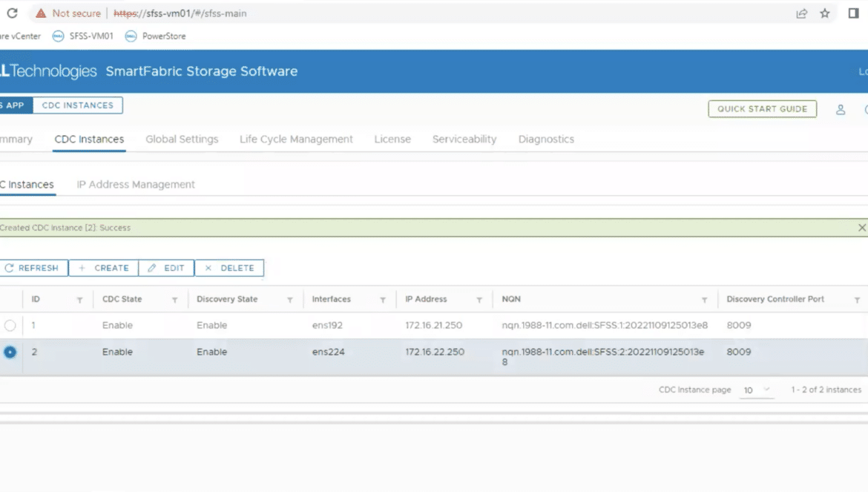Click IP address 172.16.22.250

tap(435, 352)
